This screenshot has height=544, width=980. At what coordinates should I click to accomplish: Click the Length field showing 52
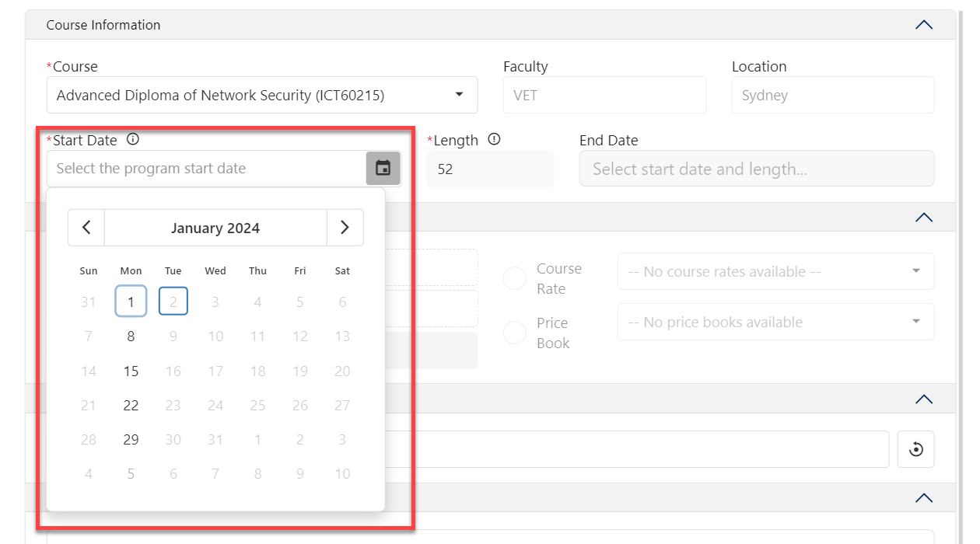(x=489, y=169)
